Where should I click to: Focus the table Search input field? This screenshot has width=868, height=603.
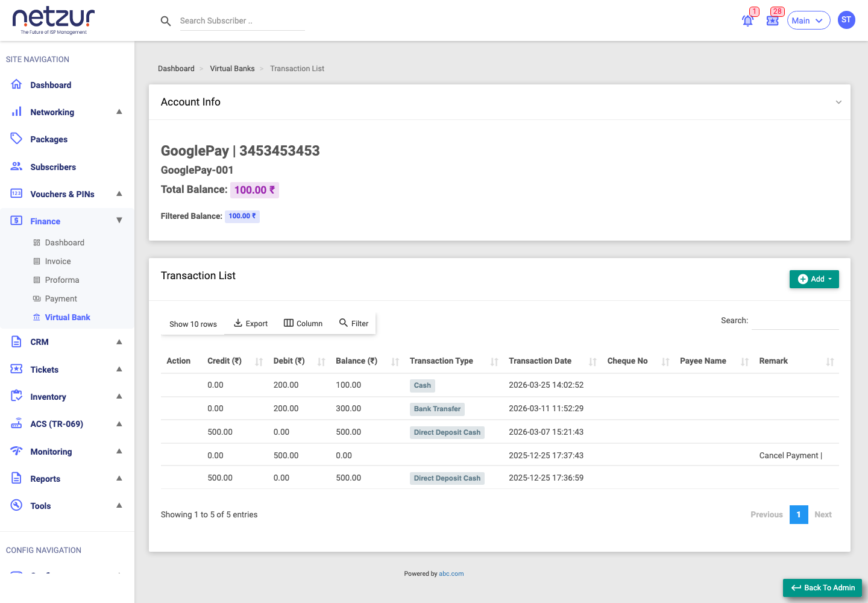coord(795,321)
